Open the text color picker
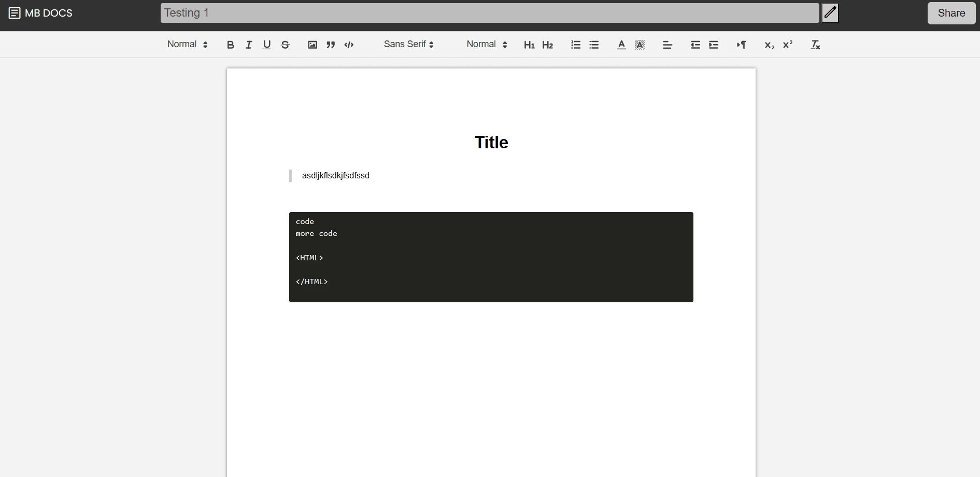Viewport: 980px width, 477px height. click(x=621, y=45)
